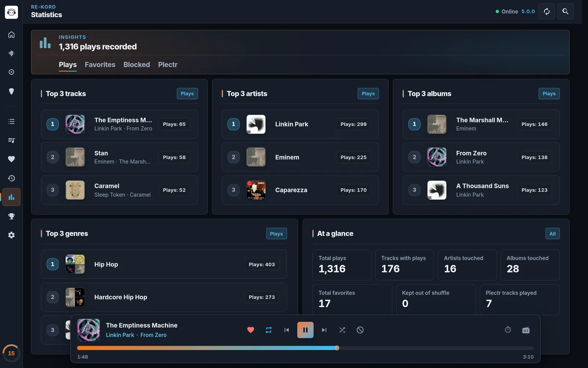Click the A Thousand Suns album cover
Screen dimensions: 588x368
pos(437,190)
